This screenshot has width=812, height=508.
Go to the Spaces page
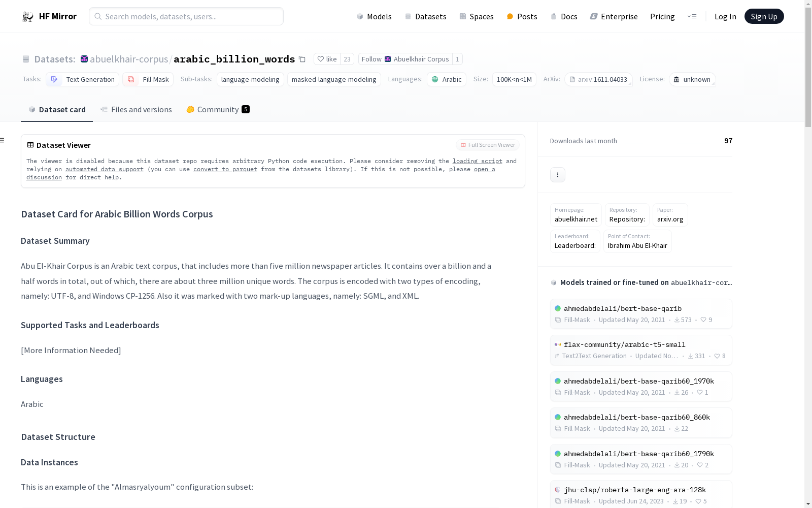(x=476, y=16)
